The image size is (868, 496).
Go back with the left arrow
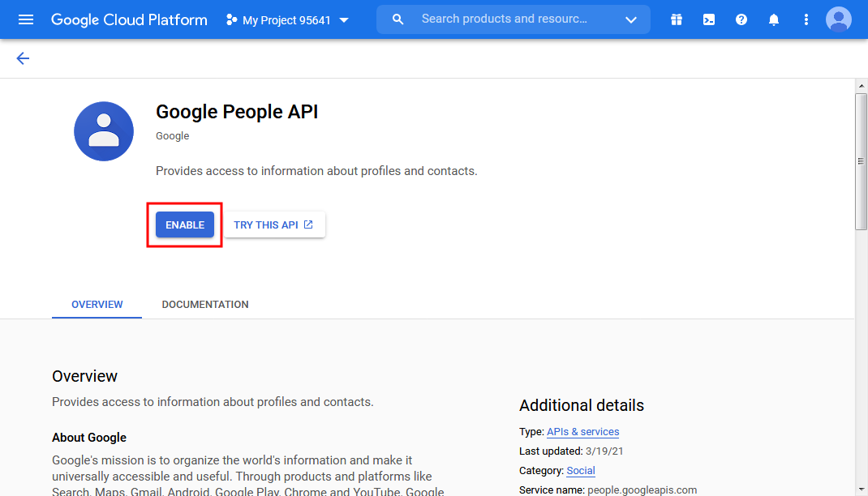pos(23,58)
